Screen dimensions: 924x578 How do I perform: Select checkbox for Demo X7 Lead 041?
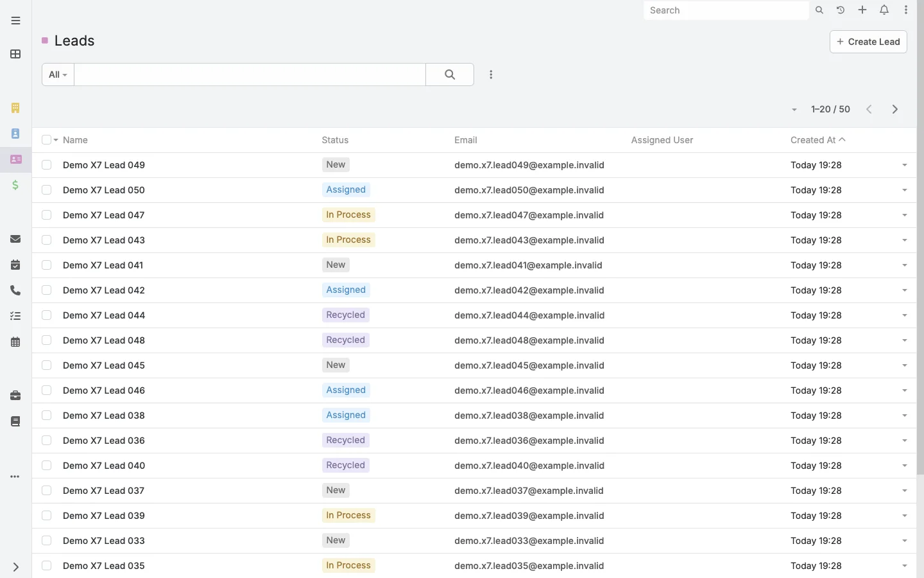coord(46,265)
